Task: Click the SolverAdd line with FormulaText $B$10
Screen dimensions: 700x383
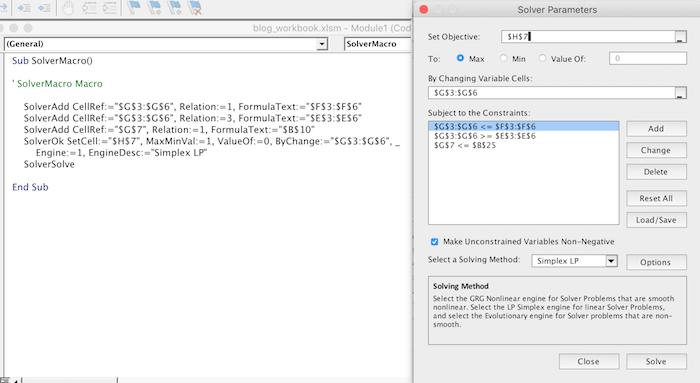Action: 169,130
